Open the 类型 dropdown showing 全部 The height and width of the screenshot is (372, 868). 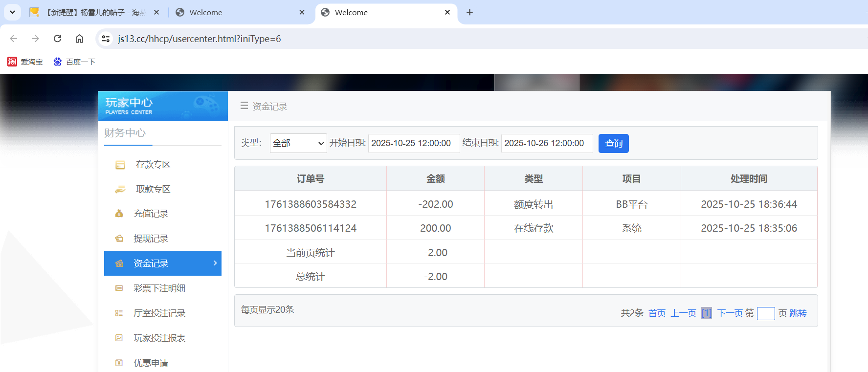[x=298, y=143]
